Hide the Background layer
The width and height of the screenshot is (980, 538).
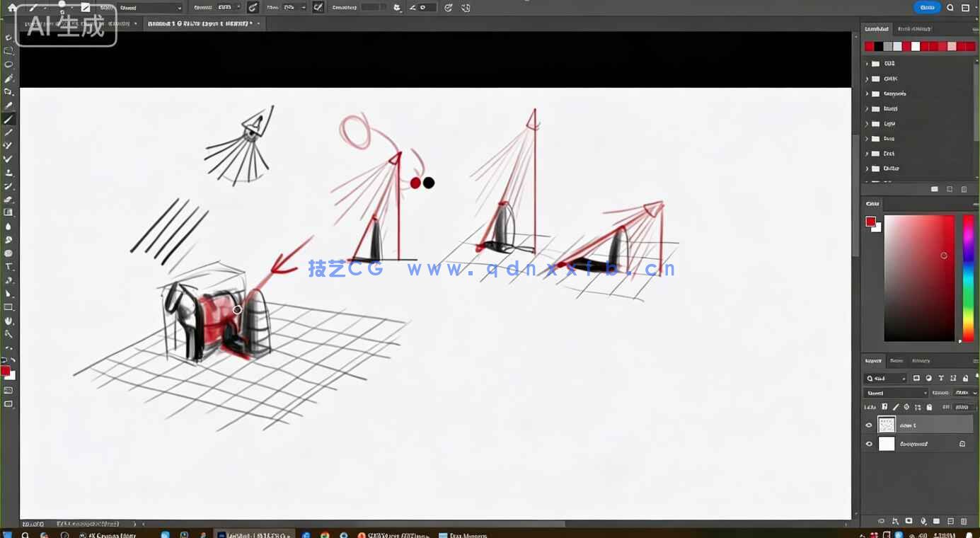coord(869,444)
